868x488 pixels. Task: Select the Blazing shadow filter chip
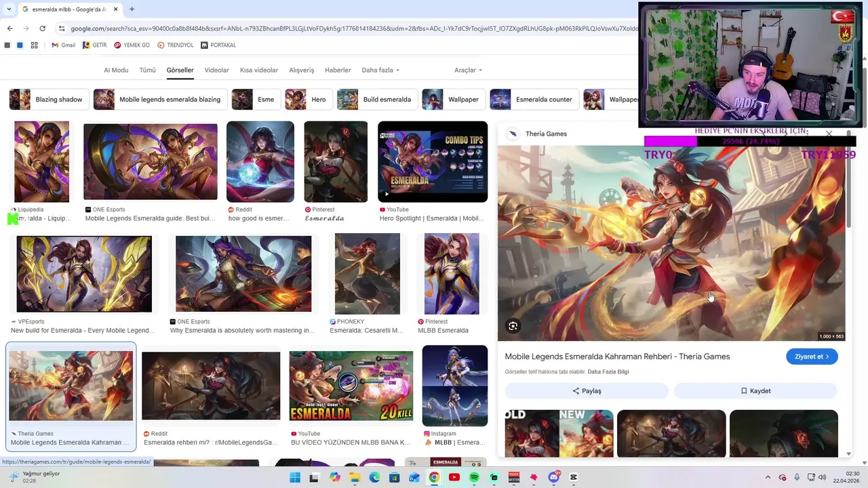(x=48, y=99)
